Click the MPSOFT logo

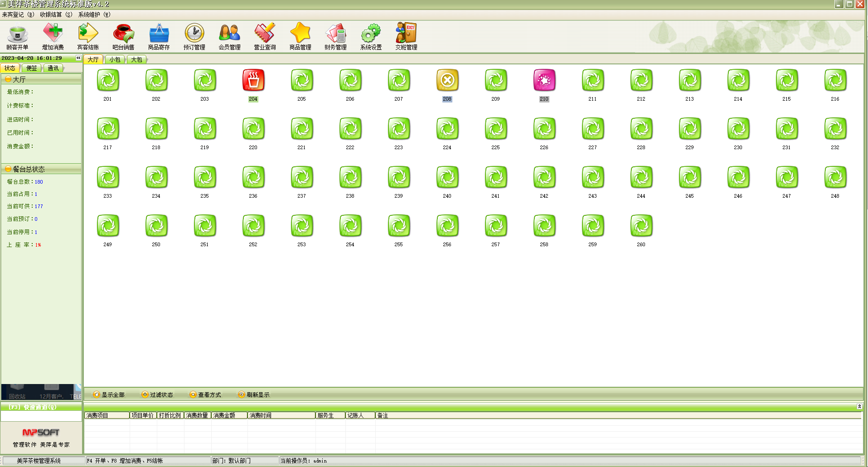pos(41,432)
